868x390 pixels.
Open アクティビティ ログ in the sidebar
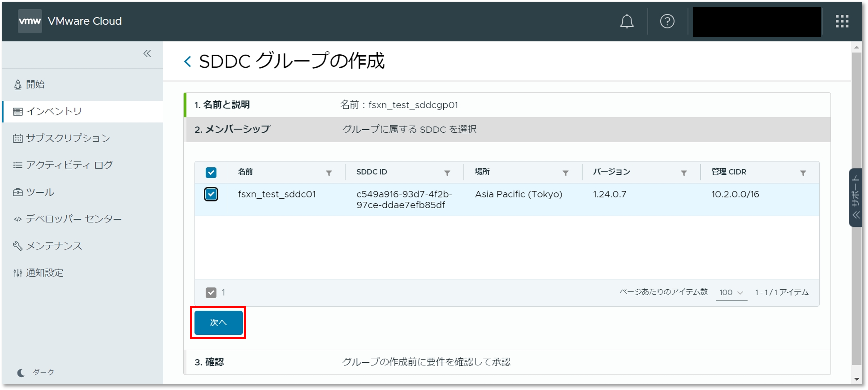(83, 165)
